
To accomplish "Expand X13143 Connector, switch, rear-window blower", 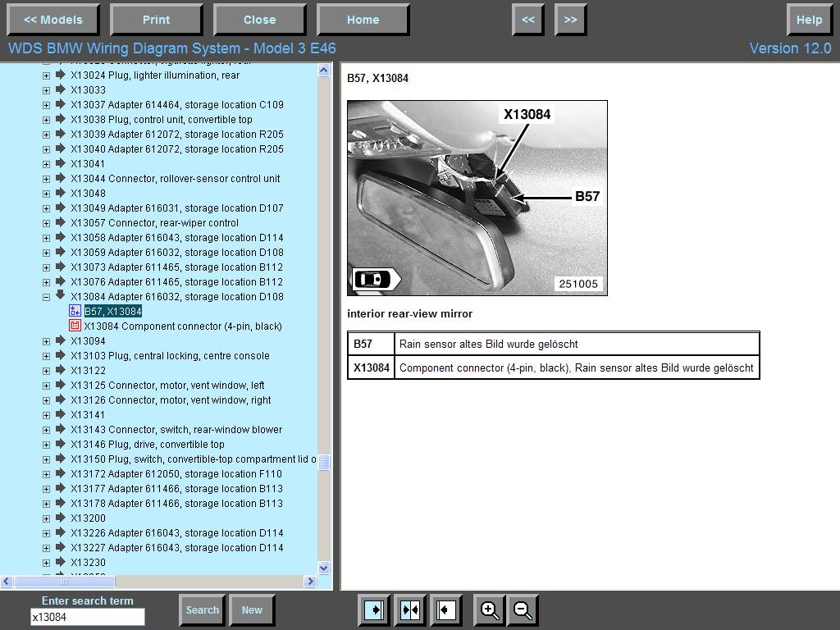I will [46, 430].
